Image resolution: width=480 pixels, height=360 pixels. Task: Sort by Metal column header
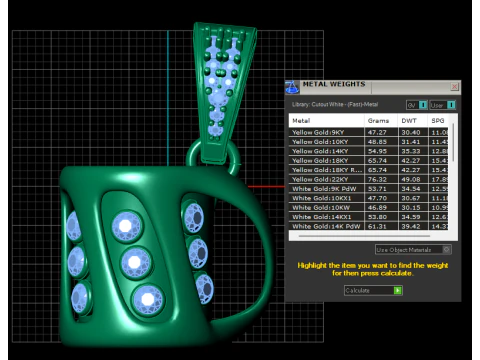pos(326,121)
